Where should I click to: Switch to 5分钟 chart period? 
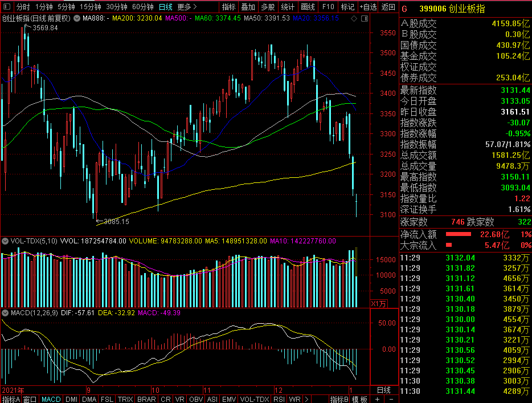(66, 7)
